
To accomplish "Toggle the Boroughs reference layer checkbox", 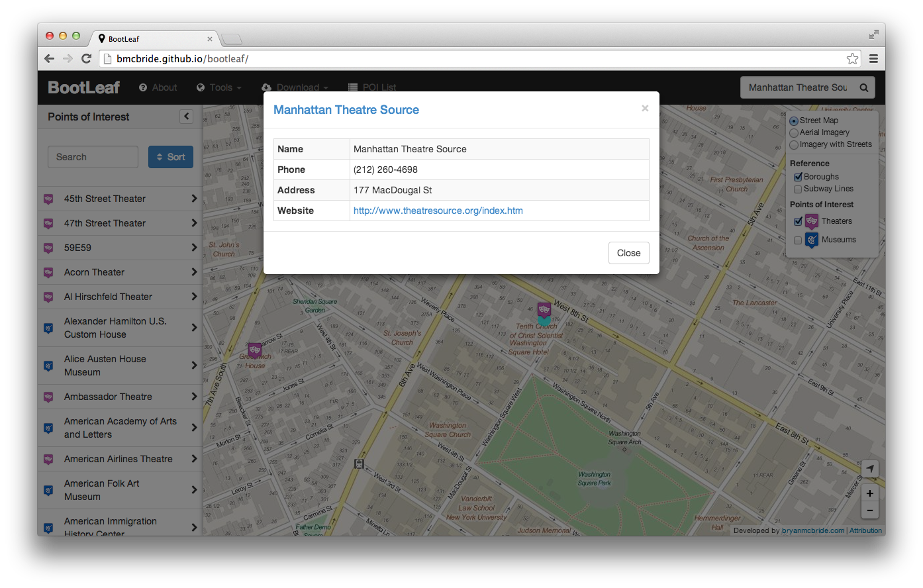I will coord(798,177).
